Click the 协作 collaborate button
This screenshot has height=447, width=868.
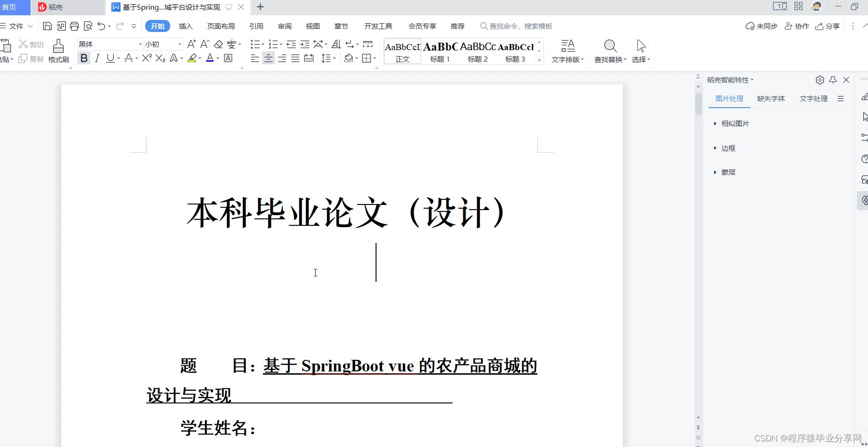click(797, 26)
